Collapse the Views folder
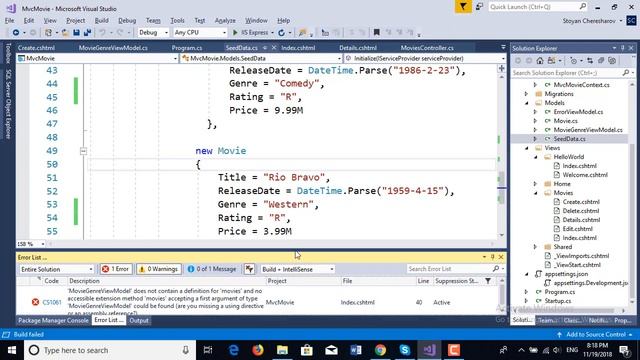 click(x=527, y=148)
